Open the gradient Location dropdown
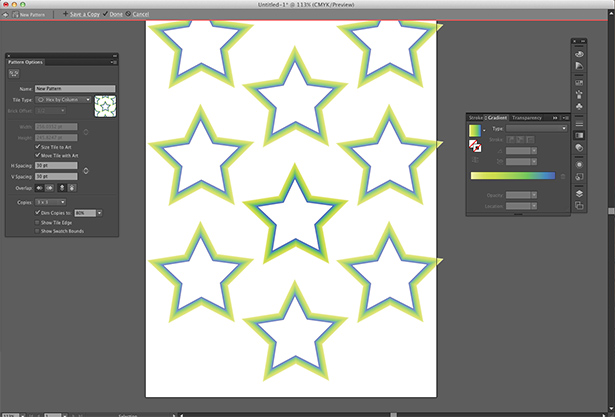The height and width of the screenshot is (417, 615). [x=534, y=206]
